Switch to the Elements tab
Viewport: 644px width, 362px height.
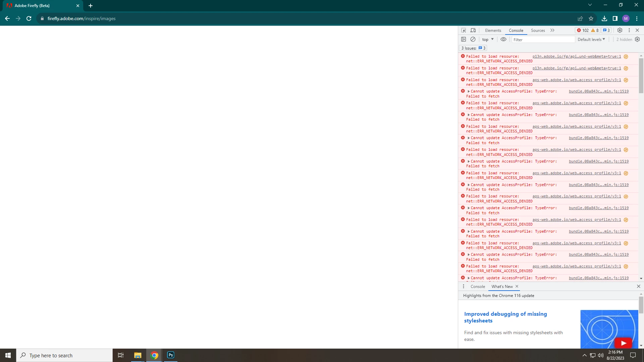click(493, 31)
